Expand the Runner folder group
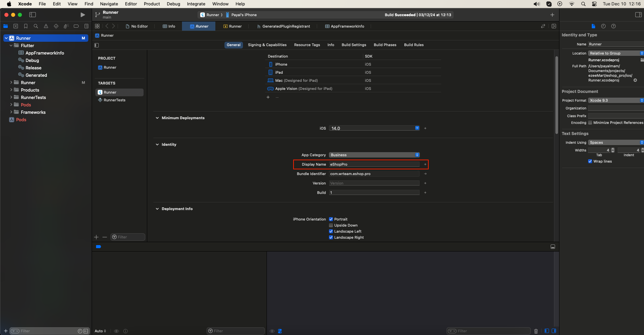 tap(11, 82)
